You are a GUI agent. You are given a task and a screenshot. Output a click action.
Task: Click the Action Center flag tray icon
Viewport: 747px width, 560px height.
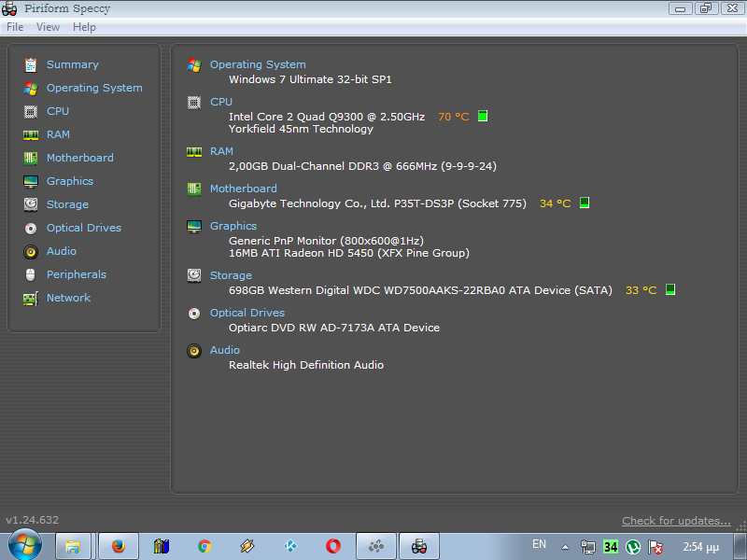[656, 547]
